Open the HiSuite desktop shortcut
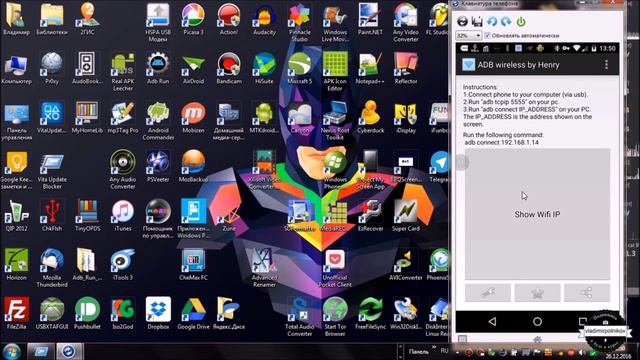The height and width of the screenshot is (360, 640). pyautogui.click(x=264, y=68)
